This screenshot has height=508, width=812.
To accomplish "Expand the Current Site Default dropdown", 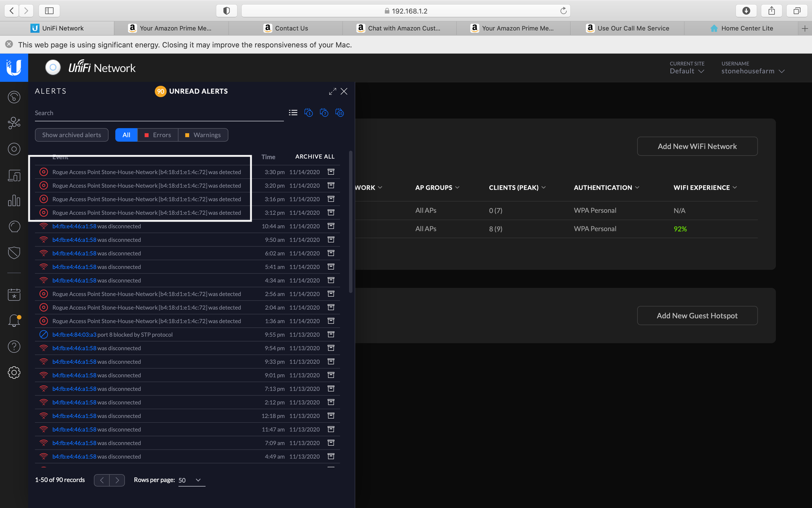I will (x=687, y=71).
